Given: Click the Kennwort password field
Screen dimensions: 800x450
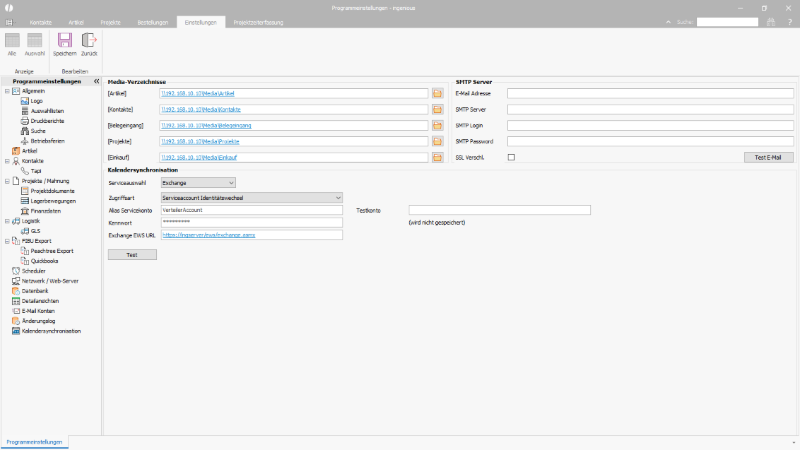Looking at the screenshot, I should tap(252, 222).
